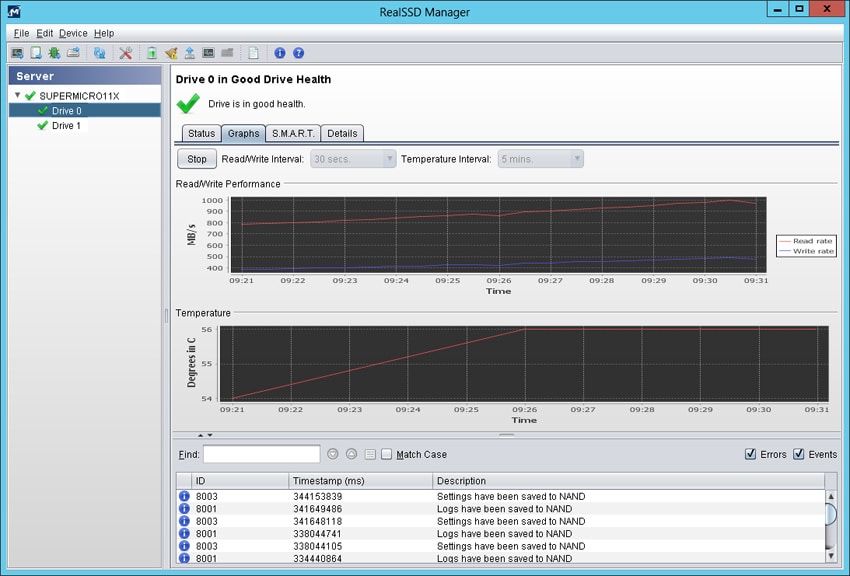This screenshot has height=576, width=850.
Task: Click the log scrollbar up arrow
Action: click(831, 496)
